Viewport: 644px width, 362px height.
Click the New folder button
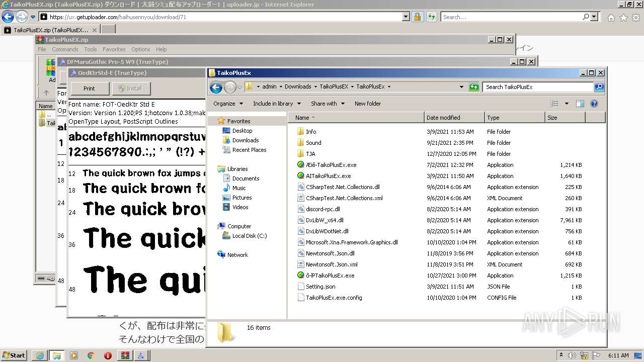pos(368,104)
